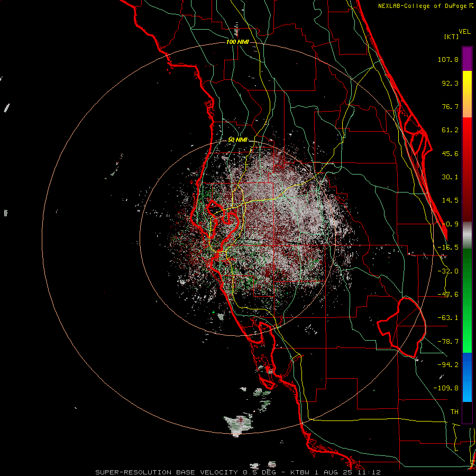This screenshot has width=476, height=476.
Task: Pick the gray near-zero segment of color bar
Action: (467, 235)
